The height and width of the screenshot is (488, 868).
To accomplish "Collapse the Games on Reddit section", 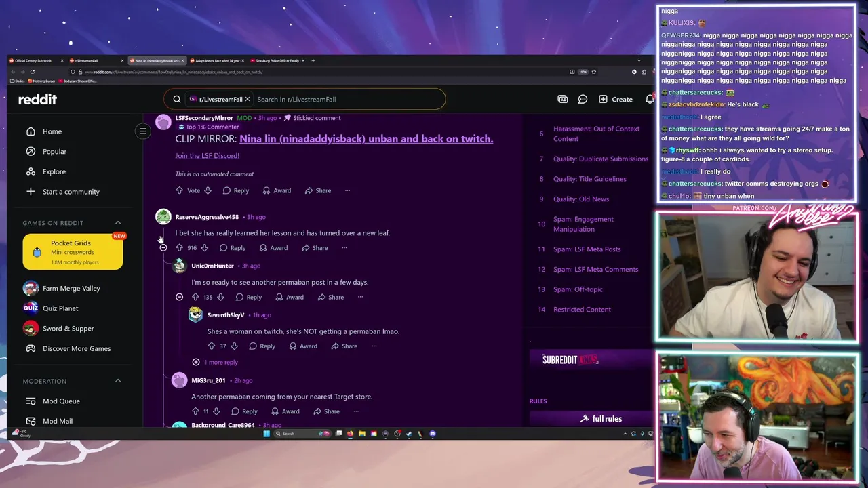I will point(117,223).
